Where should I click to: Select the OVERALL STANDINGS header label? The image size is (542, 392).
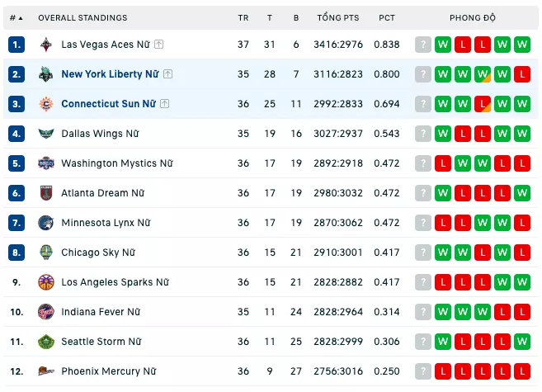[x=82, y=17]
